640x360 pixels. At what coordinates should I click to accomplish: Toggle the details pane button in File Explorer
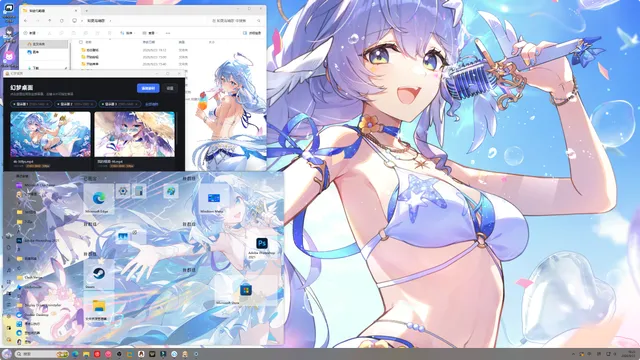pos(252,33)
